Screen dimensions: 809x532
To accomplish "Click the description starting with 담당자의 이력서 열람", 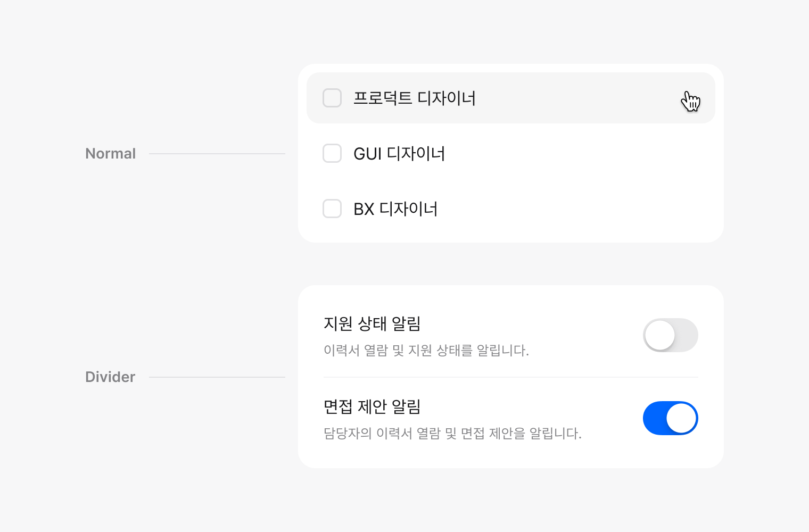I will [x=452, y=434].
